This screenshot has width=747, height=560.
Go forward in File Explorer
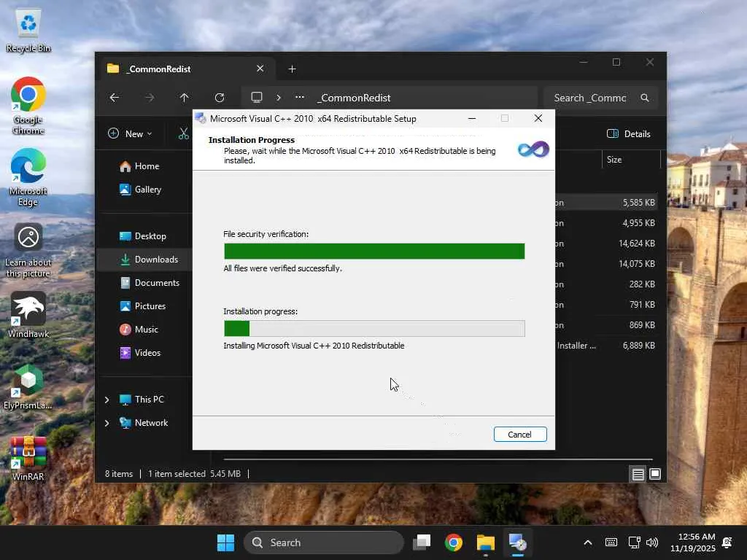coord(150,98)
